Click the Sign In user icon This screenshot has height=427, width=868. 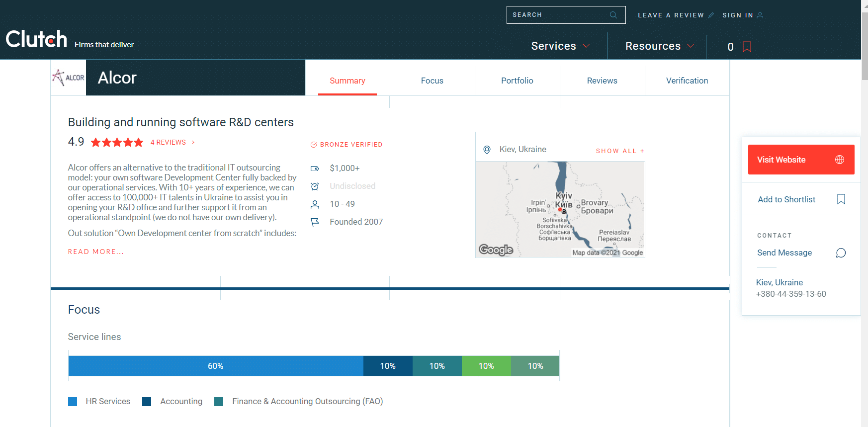[760, 15]
